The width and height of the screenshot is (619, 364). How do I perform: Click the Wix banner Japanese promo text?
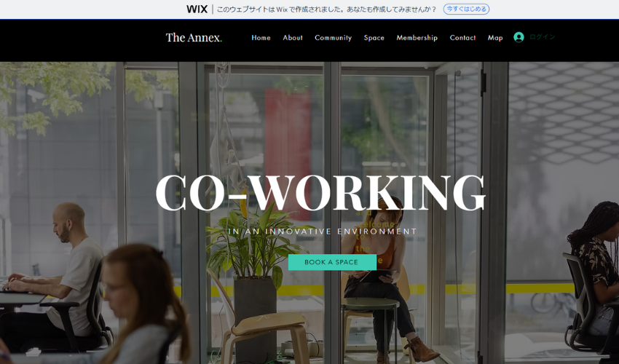[327, 9]
